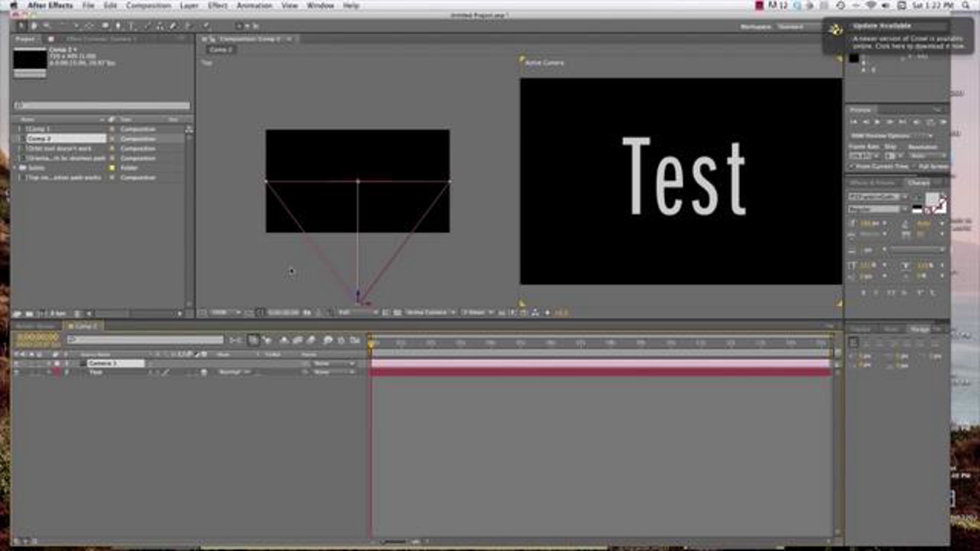Viewport: 980px width, 551px height.
Task: Click the text fill color swatch
Action: [932, 199]
